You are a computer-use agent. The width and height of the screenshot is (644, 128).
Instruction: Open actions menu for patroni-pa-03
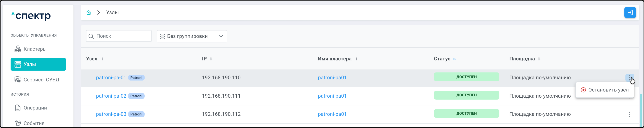point(629,114)
